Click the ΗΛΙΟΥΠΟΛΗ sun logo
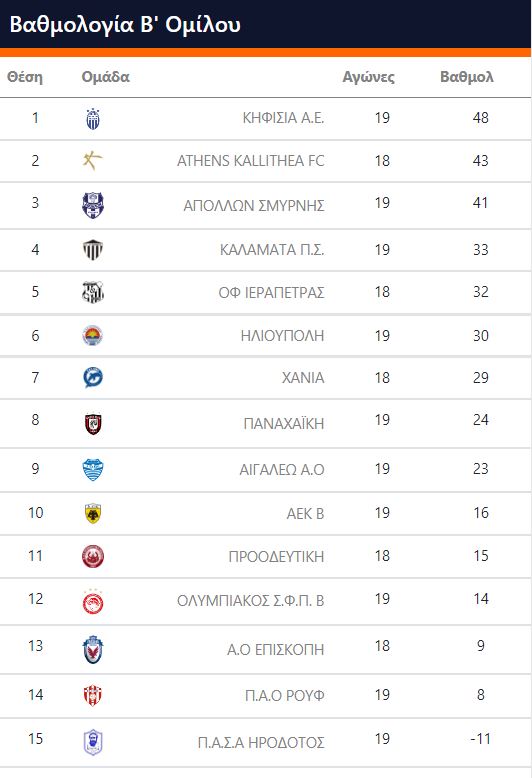532x778 pixels. (x=93, y=336)
